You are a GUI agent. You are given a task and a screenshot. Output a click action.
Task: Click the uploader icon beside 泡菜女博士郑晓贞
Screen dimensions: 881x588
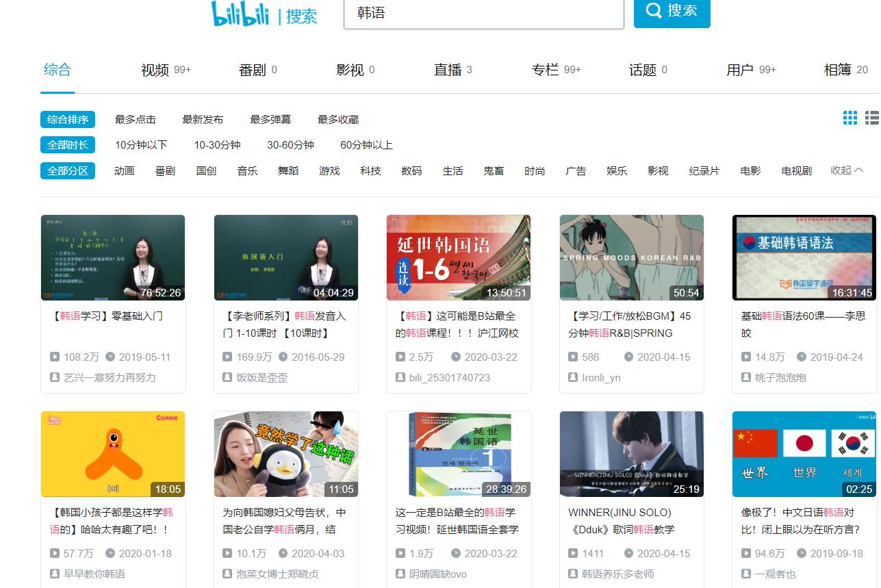(x=227, y=573)
